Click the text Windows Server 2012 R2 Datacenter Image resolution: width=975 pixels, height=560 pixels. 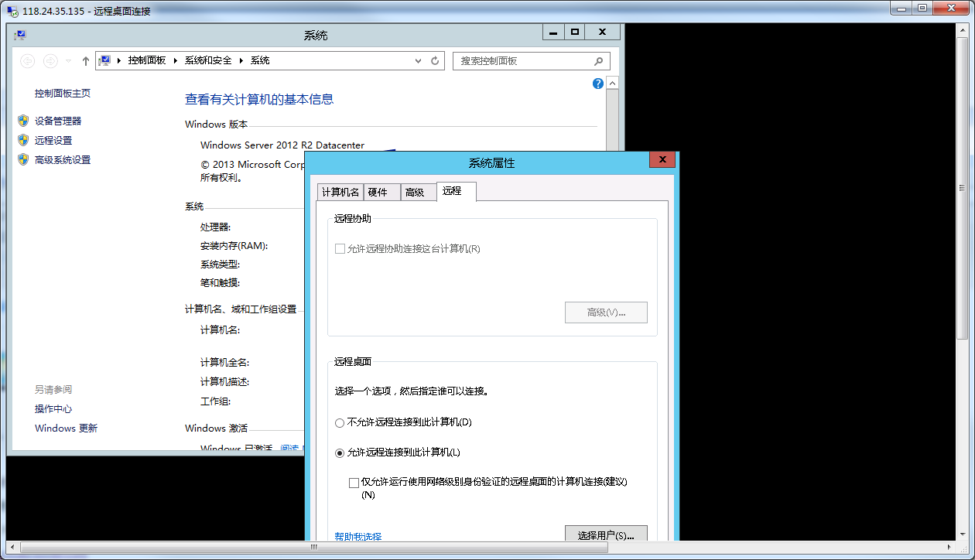282,145
